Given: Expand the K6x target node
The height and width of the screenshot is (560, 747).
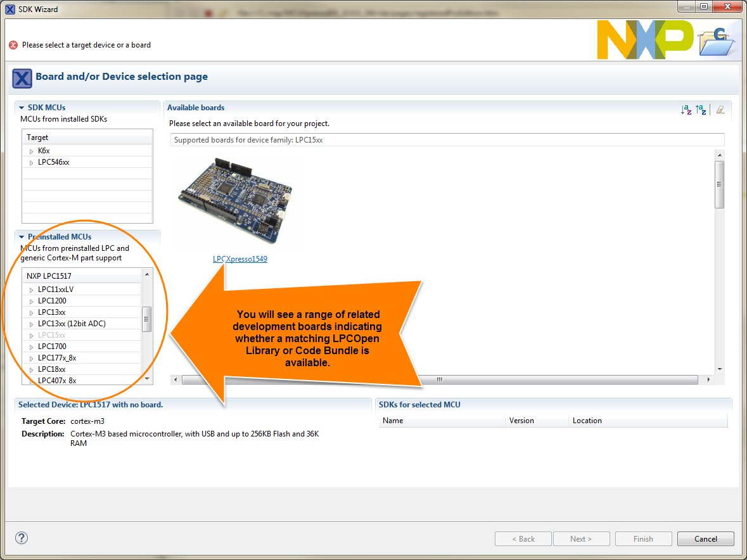Looking at the screenshot, I should coord(32,151).
